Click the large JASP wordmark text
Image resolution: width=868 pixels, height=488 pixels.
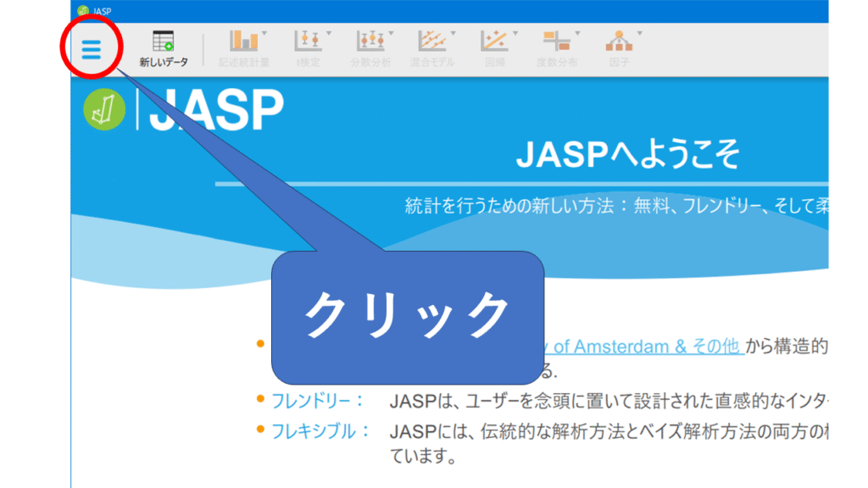216,110
